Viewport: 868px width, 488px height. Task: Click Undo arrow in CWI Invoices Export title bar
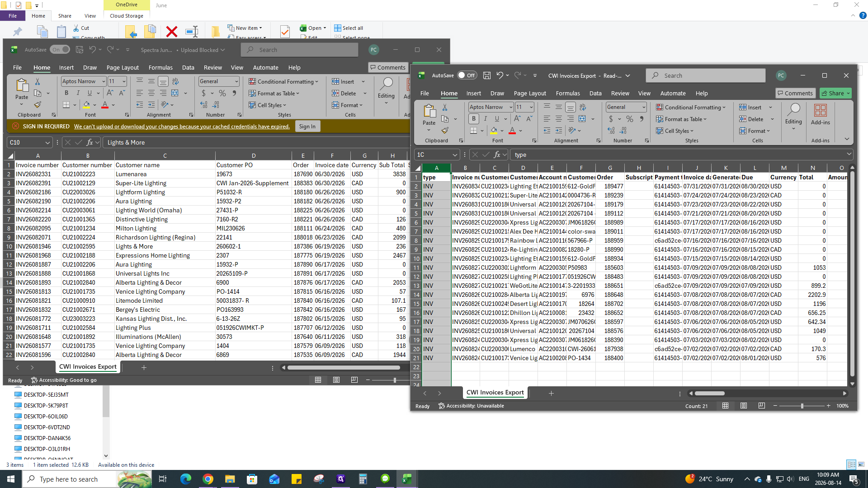500,75
